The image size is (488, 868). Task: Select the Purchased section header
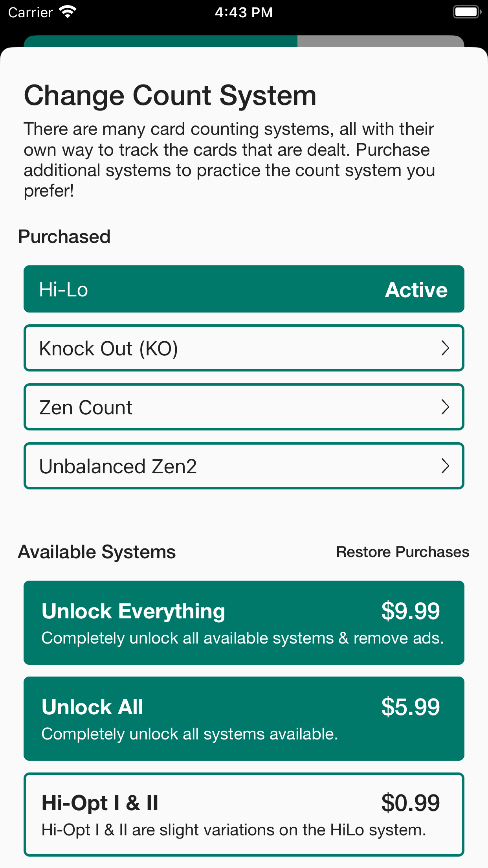click(64, 236)
